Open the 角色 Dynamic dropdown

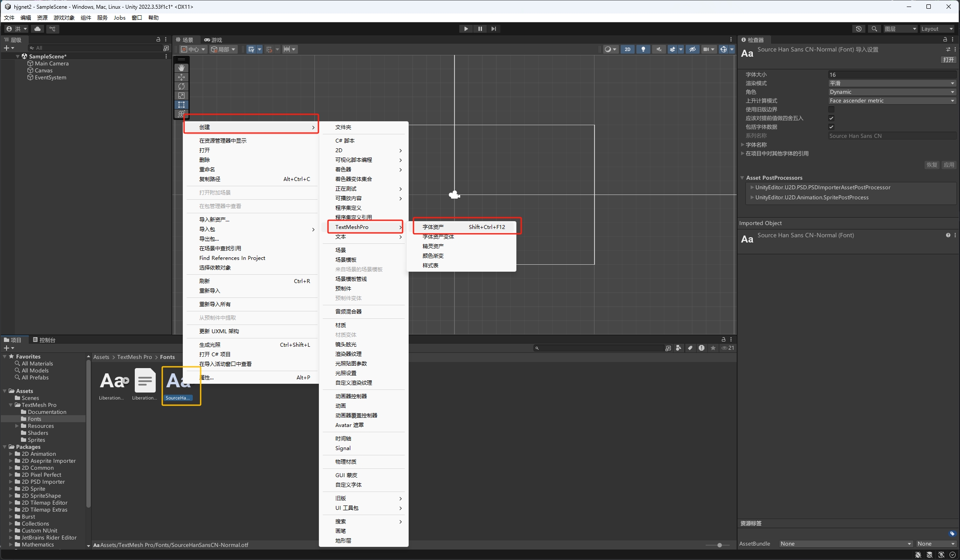[892, 92]
